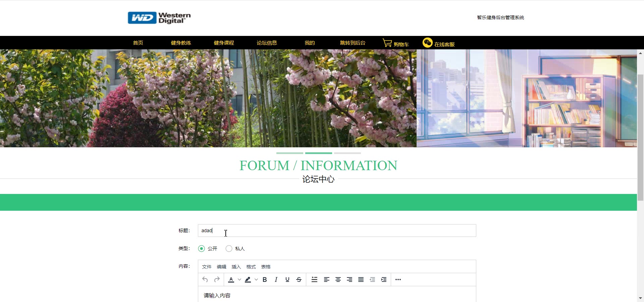Screen dimensions: 644x302
Task: Undo the last edit in editor
Action: 205,280
